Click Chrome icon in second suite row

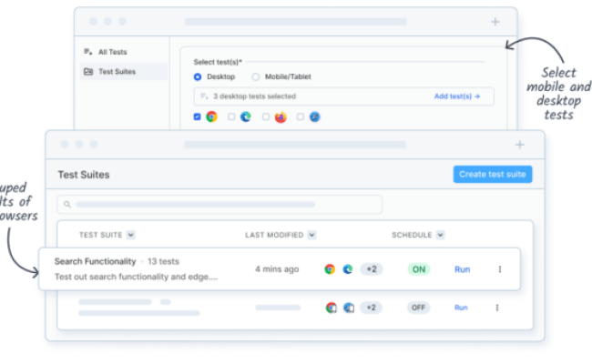tap(332, 308)
